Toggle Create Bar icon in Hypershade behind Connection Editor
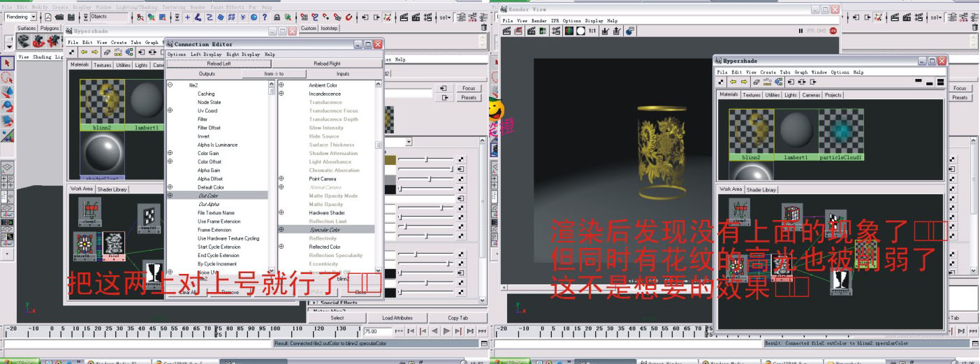Image resolution: width=980 pixels, height=364 pixels. point(72,52)
